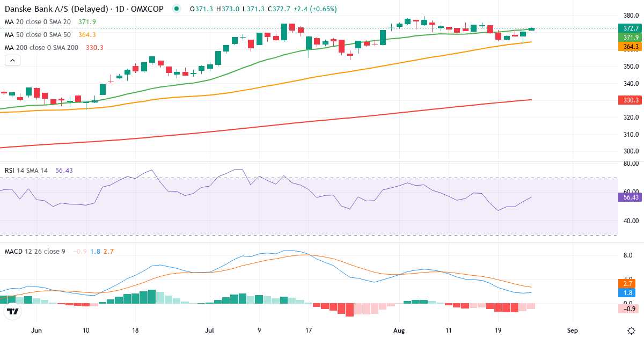Click the Jul date label on time axis
Image resolution: width=644 pixels, height=338 pixels.
[x=210, y=330]
